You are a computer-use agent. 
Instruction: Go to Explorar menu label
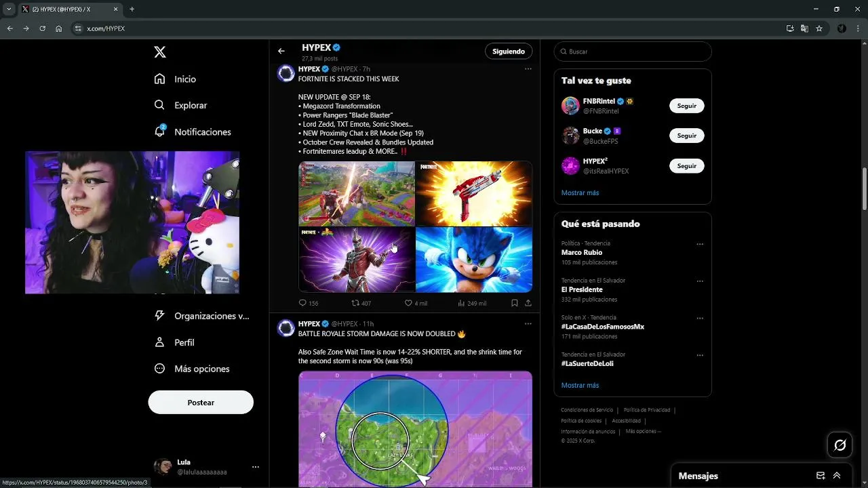[191, 105]
